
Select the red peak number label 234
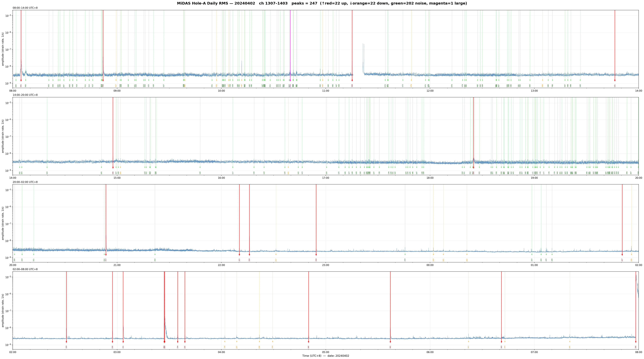(x=178, y=347)
